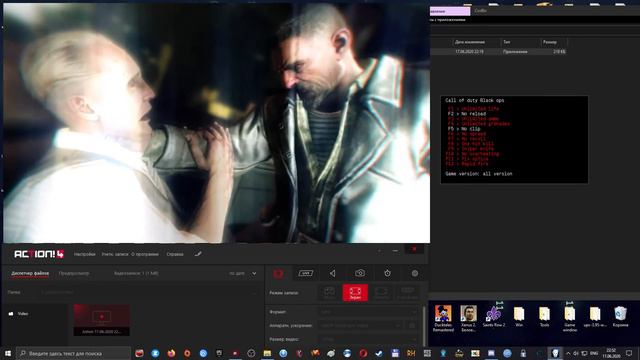This screenshot has width=640, height=360.
Task: Open Firefox from the taskbar
Action: pyautogui.click(x=171, y=353)
